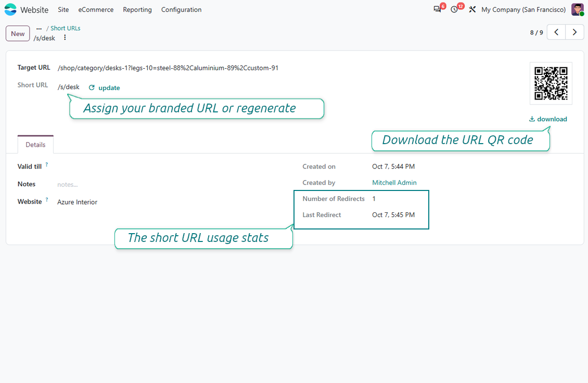
Task: Click the Number of Redirects value 1
Action: click(374, 199)
